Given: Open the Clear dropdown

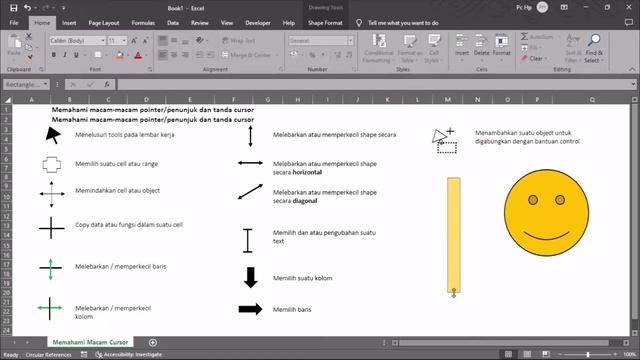Looking at the screenshot, I should click(535, 58).
